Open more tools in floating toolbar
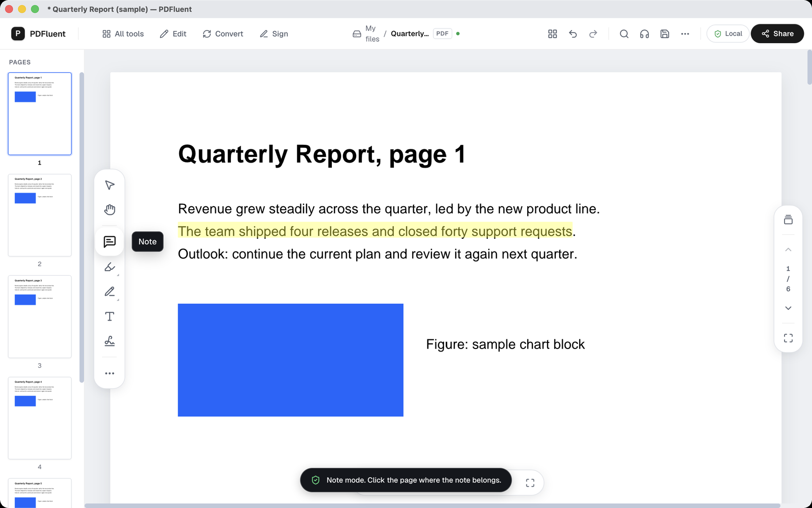Screen dimensions: 812x508 (110, 373)
